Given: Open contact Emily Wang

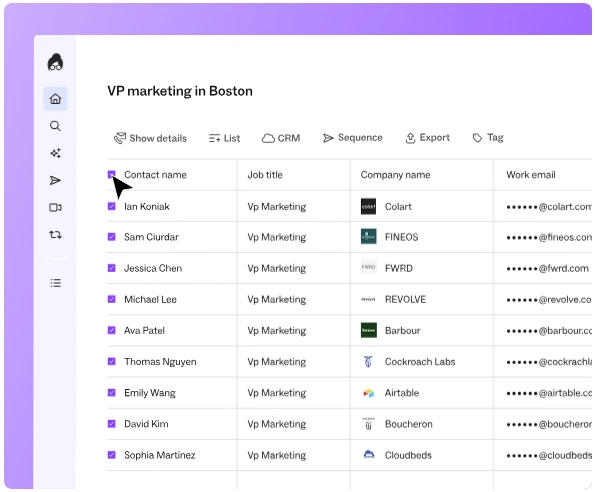Looking at the screenshot, I should 150,393.
